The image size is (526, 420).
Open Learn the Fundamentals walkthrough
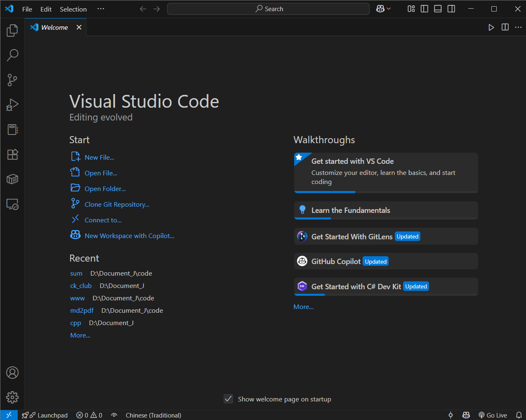click(x=386, y=210)
